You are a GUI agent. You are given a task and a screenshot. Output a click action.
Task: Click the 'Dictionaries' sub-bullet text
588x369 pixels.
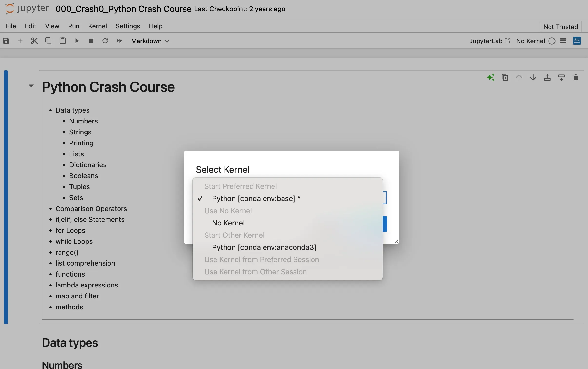[88, 165]
